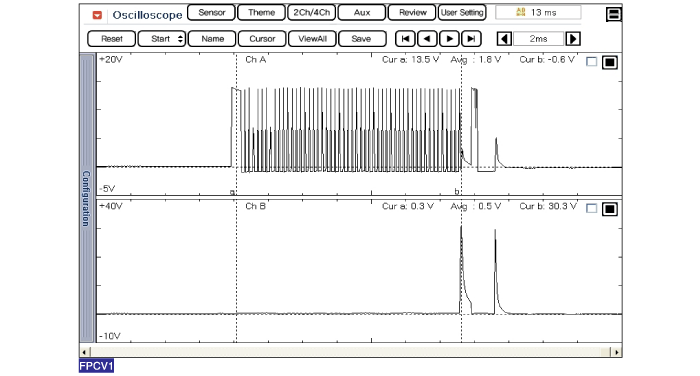Step back with the previous-record arrow
The width and height of the screenshot is (700, 376).
click(427, 39)
